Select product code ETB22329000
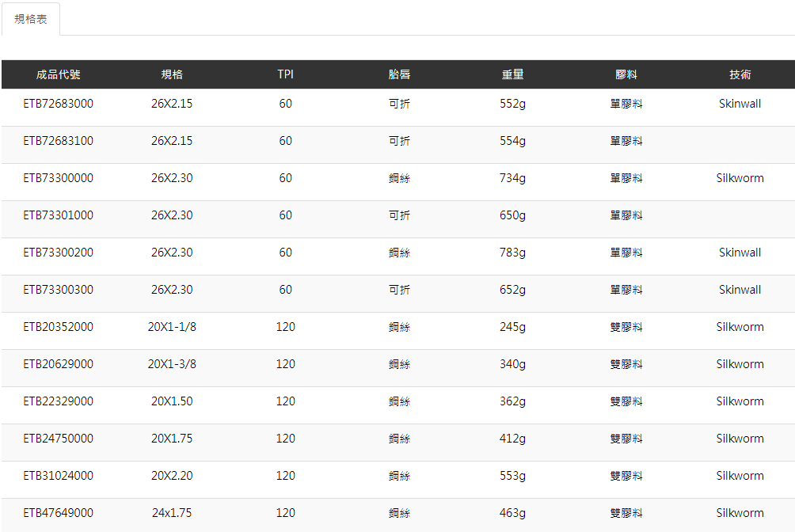Screen dimensions: 795x532 click(x=58, y=401)
